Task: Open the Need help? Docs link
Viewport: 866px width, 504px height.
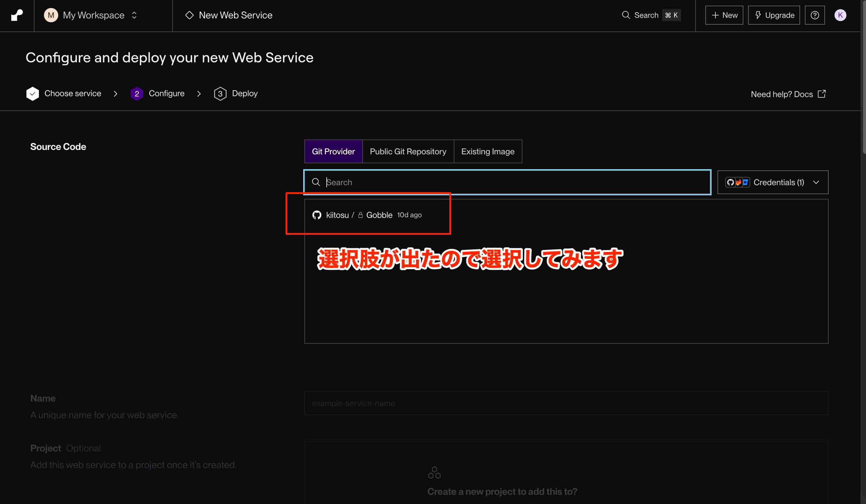Action: [x=781, y=94]
